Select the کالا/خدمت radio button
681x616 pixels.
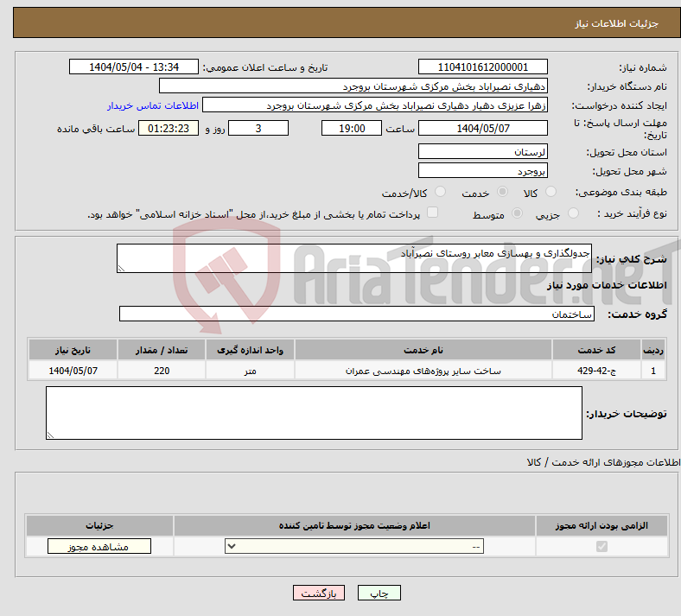coord(440,192)
